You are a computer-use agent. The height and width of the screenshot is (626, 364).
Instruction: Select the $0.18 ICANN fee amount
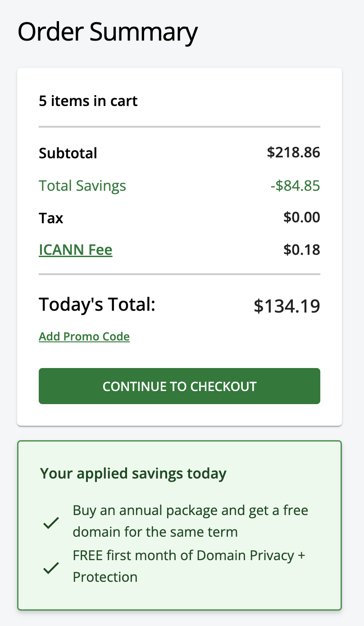tap(301, 250)
